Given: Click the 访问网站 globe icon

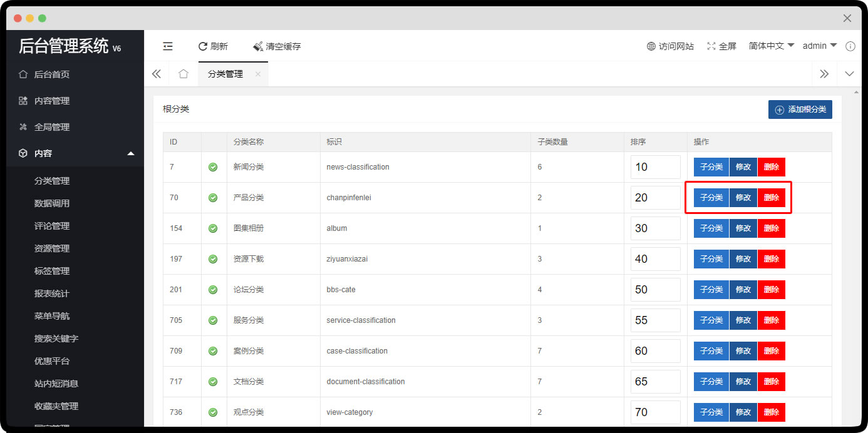Looking at the screenshot, I should (x=651, y=46).
